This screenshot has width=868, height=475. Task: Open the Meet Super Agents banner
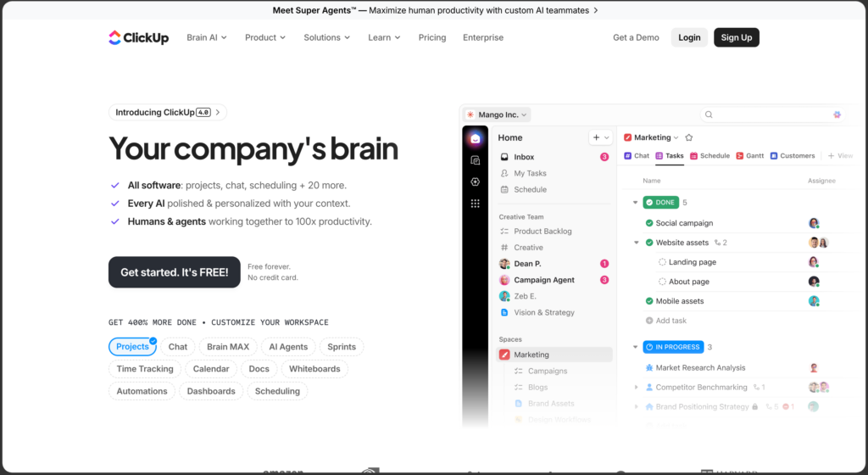(435, 10)
